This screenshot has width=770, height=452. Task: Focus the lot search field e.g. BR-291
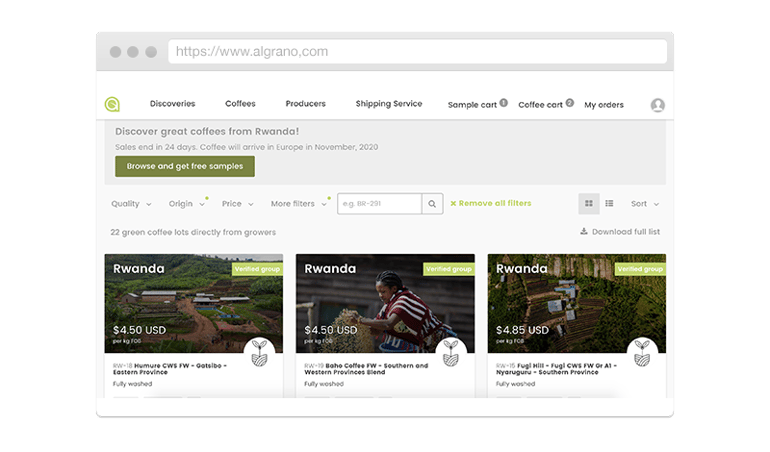click(379, 203)
